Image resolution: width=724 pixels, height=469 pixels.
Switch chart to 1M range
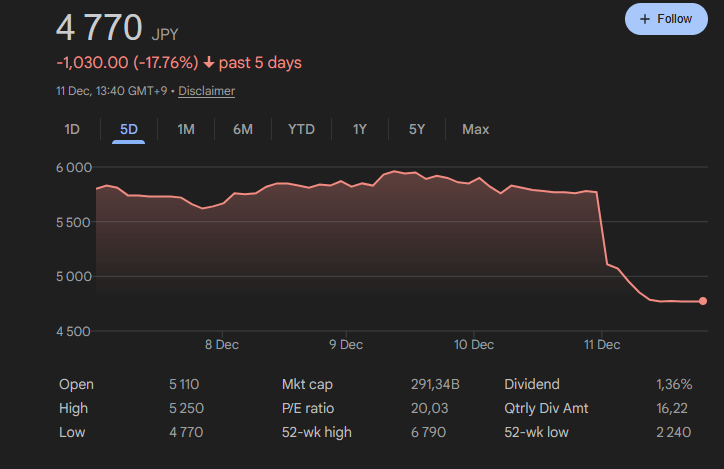[x=186, y=129]
